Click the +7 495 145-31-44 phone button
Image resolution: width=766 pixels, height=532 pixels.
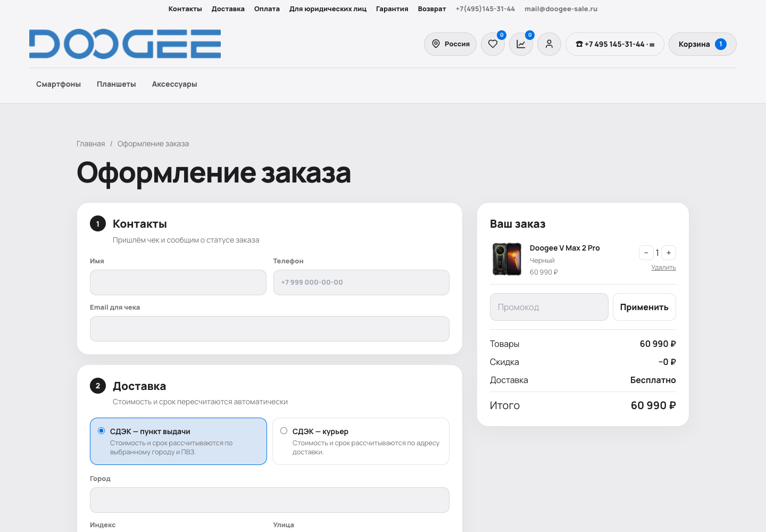click(x=614, y=44)
